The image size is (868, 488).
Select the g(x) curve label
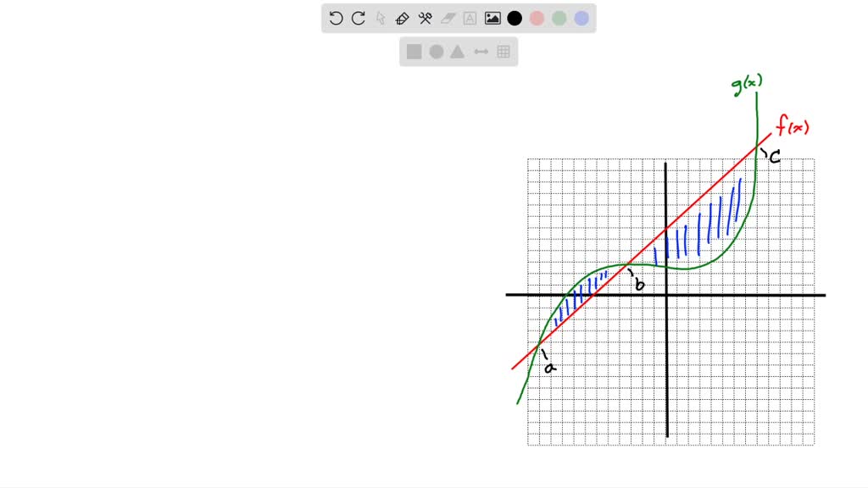(745, 84)
